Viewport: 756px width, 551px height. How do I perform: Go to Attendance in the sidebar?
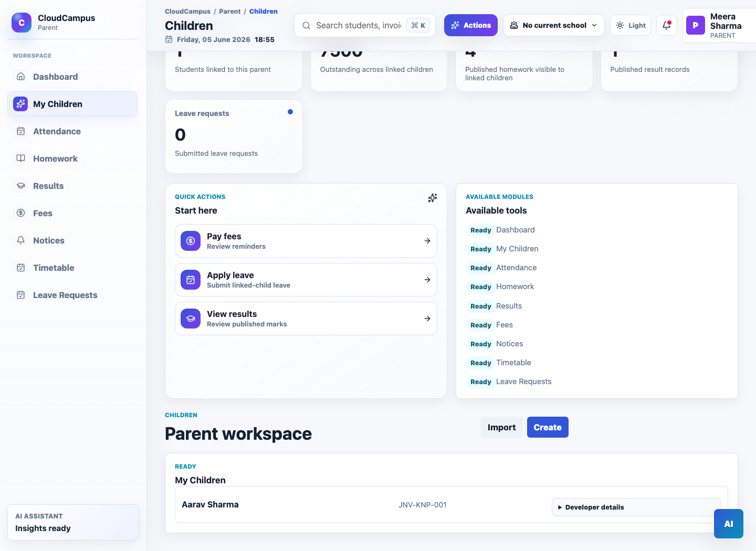click(72, 131)
